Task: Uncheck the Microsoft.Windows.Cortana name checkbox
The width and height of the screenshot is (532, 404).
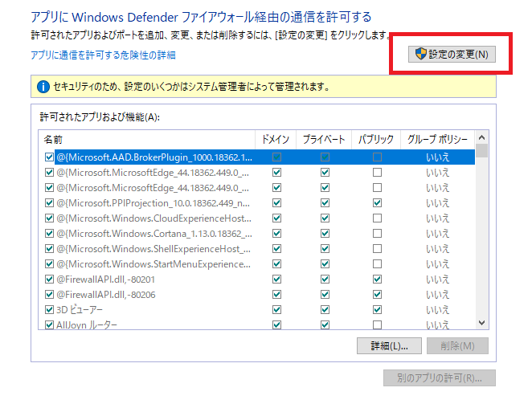Action: point(49,234)
